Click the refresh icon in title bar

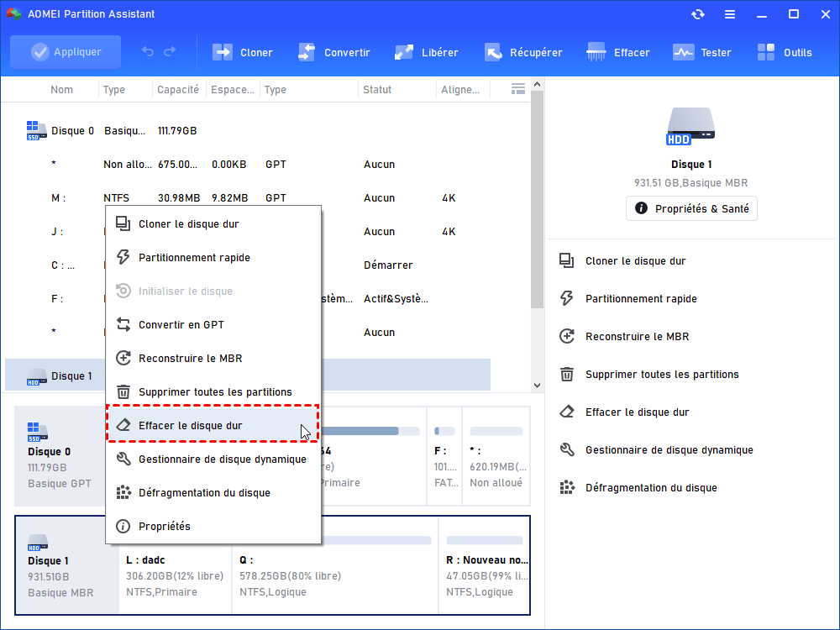[x=697, y=14]
